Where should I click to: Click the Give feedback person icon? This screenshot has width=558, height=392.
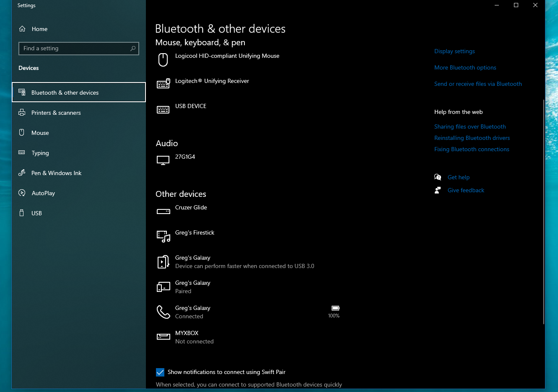pos(438,190)
